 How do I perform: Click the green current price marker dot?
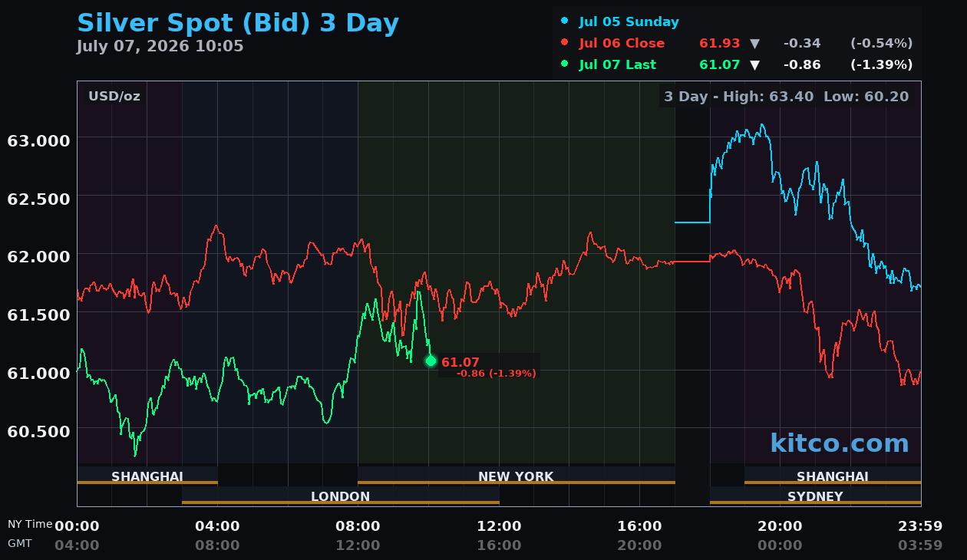coord(431,361)
